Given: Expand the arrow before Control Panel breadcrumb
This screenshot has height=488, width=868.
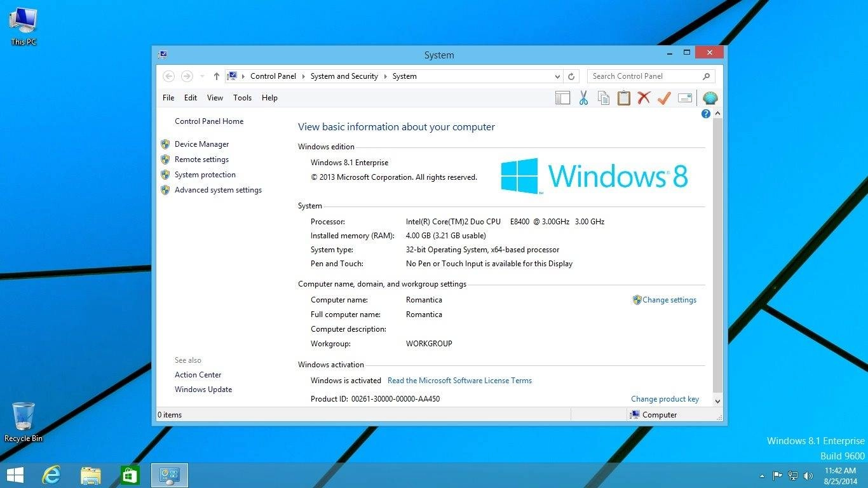Looking at the screenshot, I should coord(243,76).
